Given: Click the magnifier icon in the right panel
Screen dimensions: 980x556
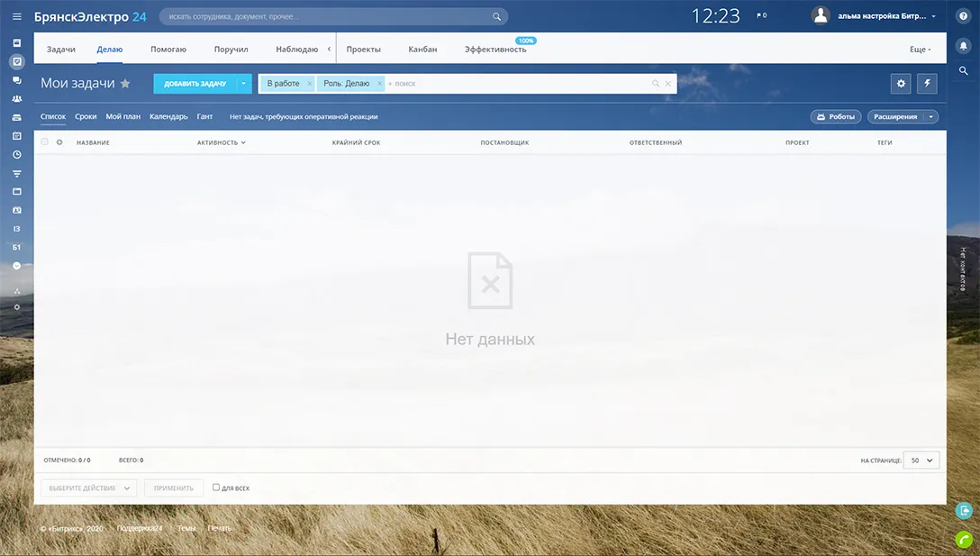Looking at the screenshot, I should (x=963, y=70).
